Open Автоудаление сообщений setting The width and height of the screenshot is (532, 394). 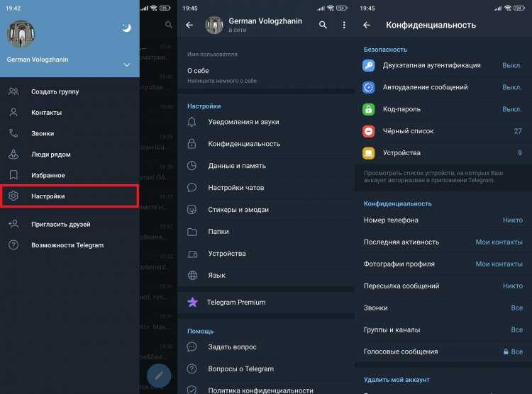point(443,87)
